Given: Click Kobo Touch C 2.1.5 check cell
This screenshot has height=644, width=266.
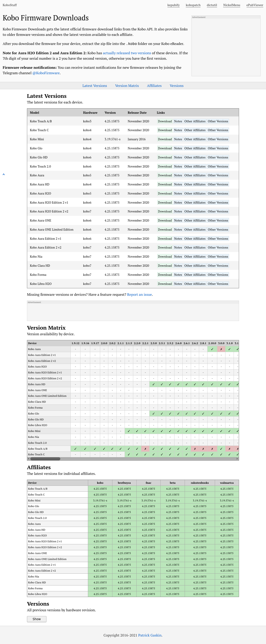Looking at the screenshot, I should click(129, 454).
